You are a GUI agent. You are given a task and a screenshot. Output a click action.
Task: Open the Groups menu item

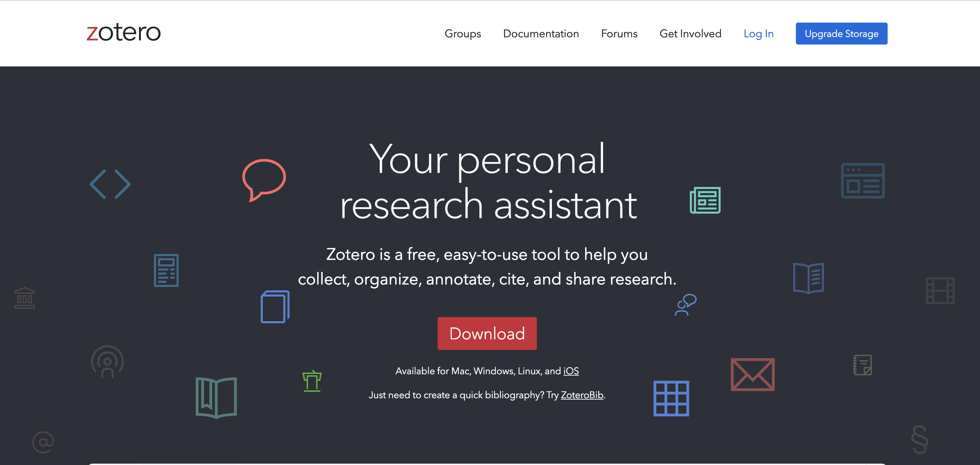pyautogui.click(x=463, y=34)
